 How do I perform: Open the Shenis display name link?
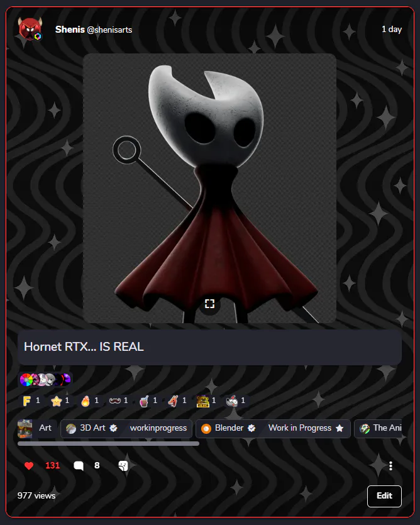70,30
